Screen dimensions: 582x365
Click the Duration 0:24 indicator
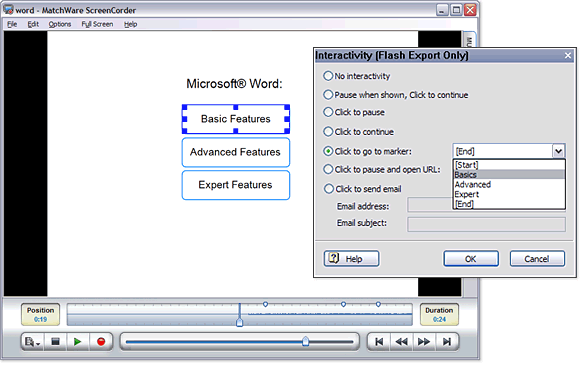(x=439, y=315)
